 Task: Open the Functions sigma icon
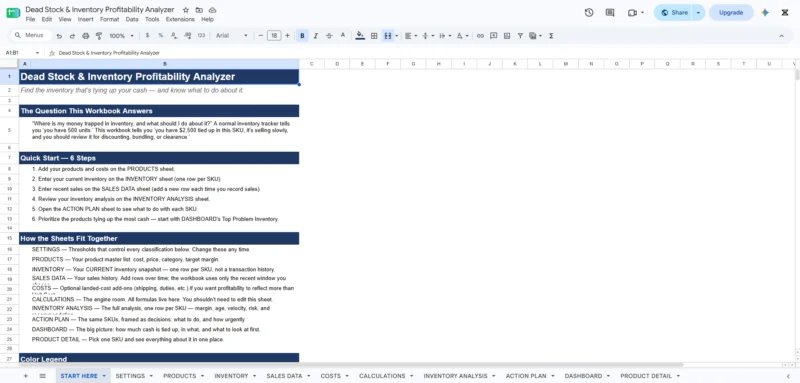pos(552,36)
